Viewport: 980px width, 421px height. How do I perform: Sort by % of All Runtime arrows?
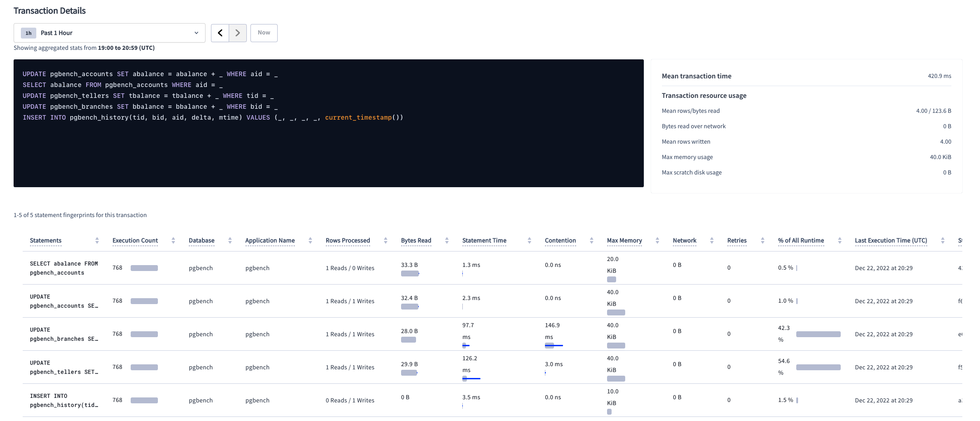coord(840,241)
